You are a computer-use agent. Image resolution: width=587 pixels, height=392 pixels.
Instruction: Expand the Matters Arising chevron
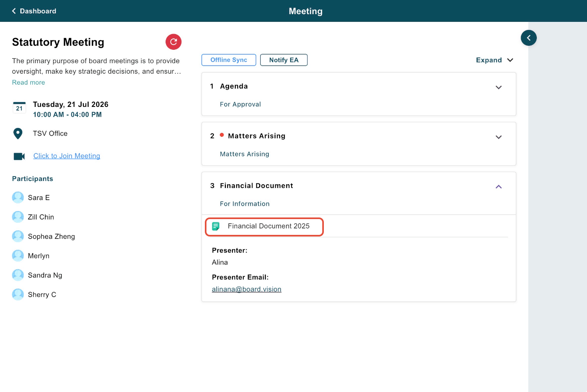[x=499, y=137]
